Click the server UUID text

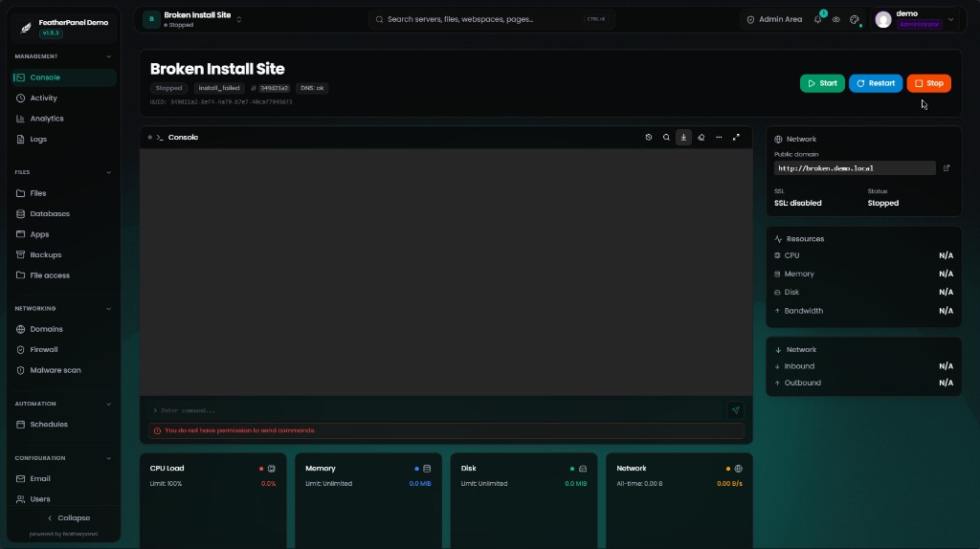click(221, 101)
